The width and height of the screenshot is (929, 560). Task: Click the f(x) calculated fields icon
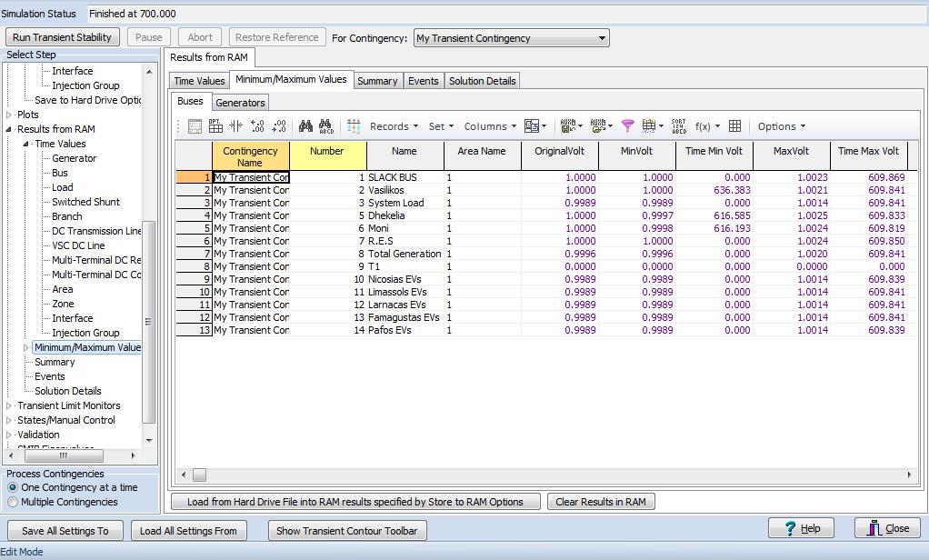pos(707,126)
